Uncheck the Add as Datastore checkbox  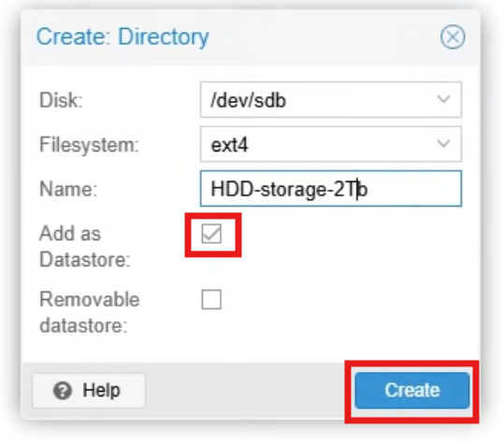pos(211,234)
